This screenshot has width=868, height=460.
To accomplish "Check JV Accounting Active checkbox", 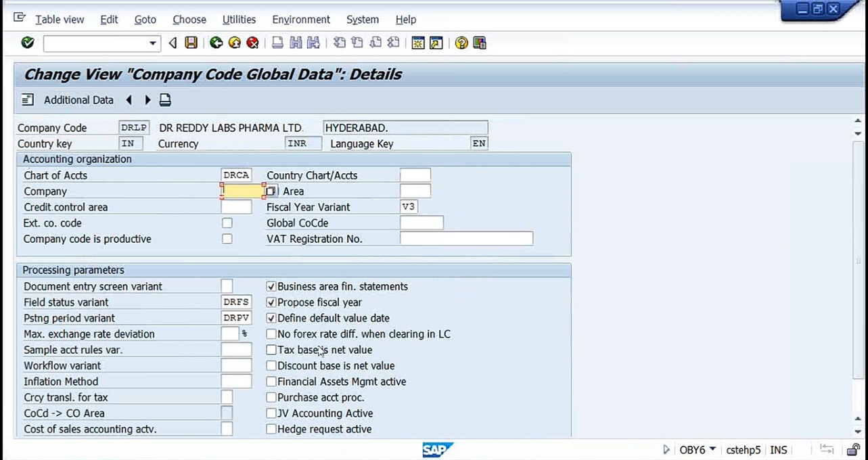I will [271, 413].
